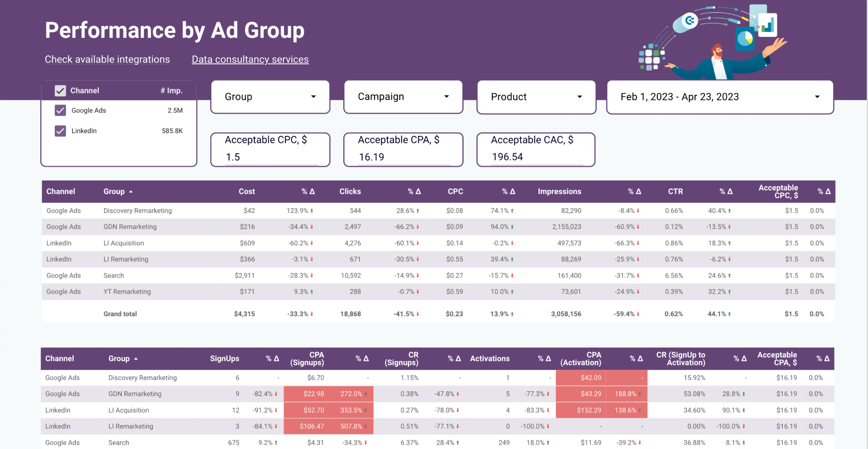
Task: Open Data consultancy services
Action: click(250, 59)
